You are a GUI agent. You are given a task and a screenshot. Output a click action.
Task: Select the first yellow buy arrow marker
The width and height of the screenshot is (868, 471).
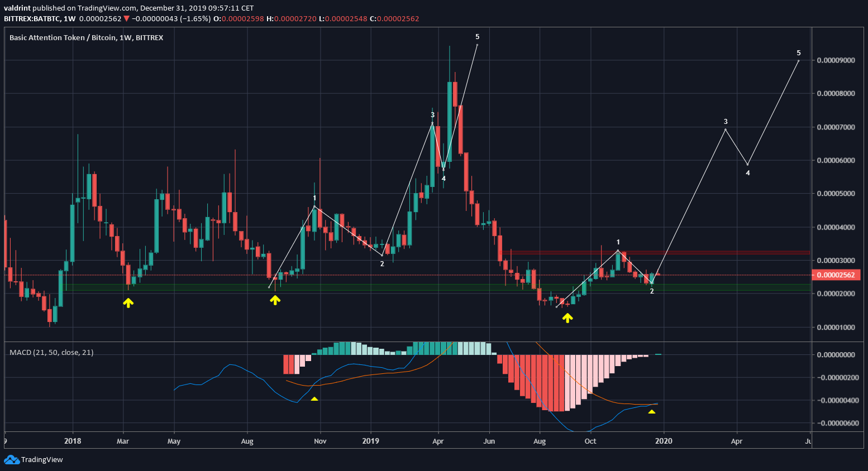tap(128, 302)
